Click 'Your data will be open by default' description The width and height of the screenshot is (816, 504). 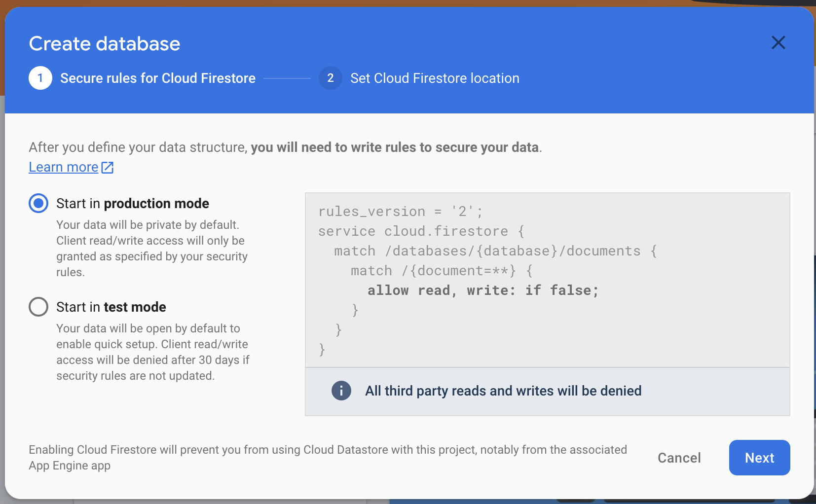153,352
